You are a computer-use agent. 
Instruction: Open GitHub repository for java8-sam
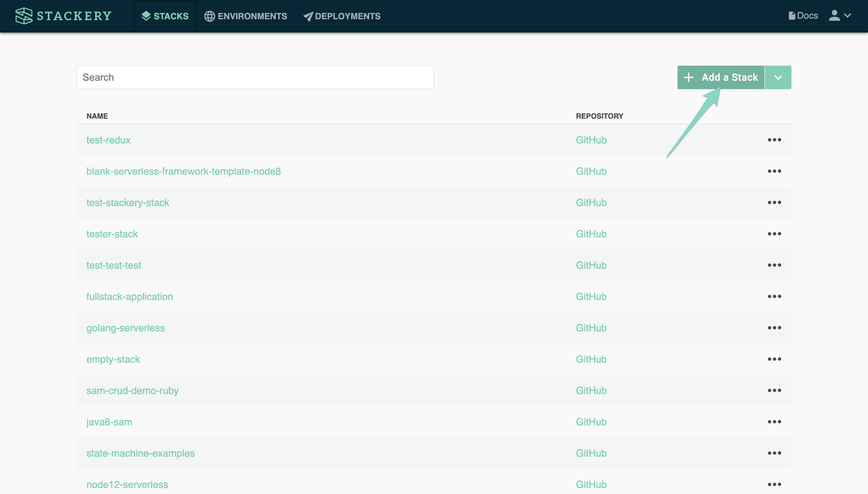pos(591,422)
